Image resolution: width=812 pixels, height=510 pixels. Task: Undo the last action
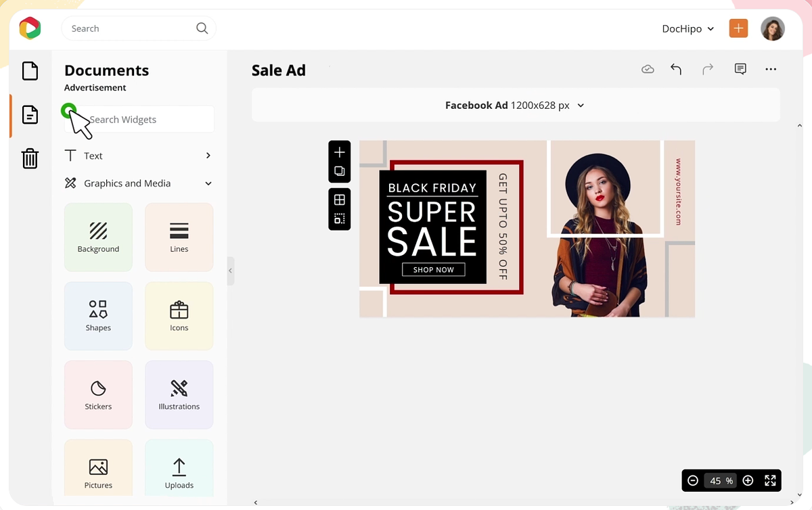pos(676,69)
